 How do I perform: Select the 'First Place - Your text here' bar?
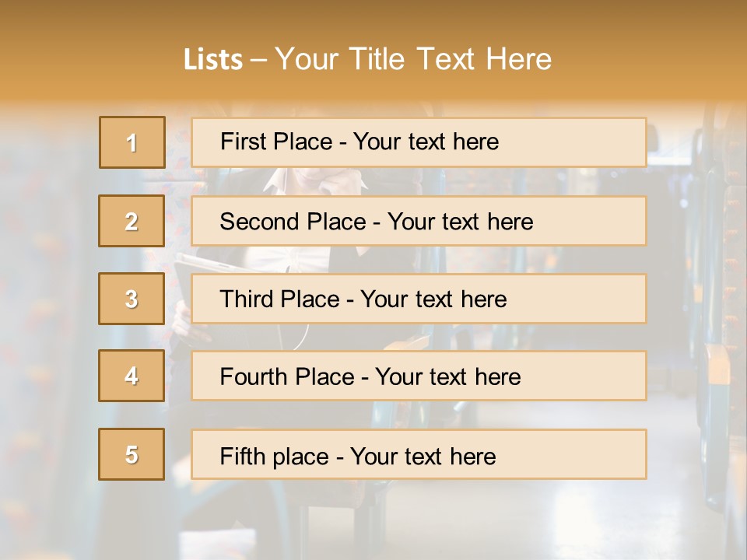(419, 142)
